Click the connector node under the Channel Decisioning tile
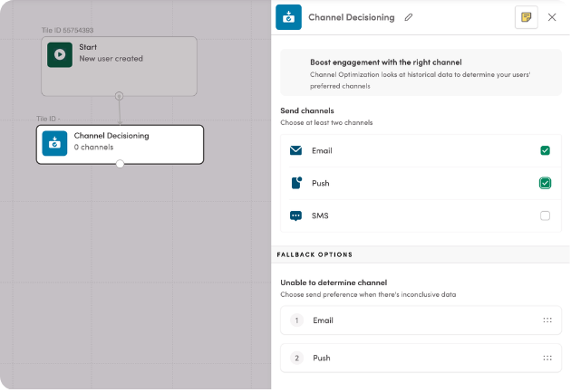 point(120,164)
